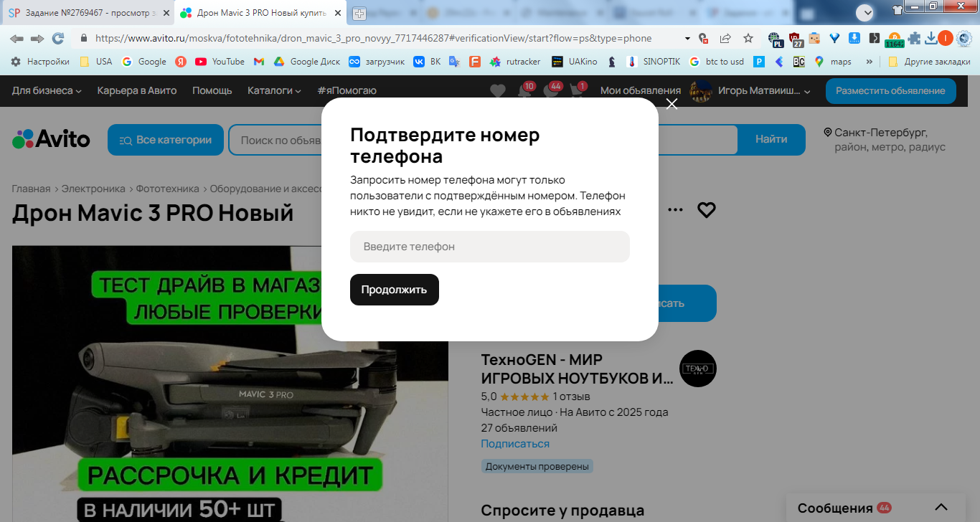The image size is (980, 522).
Task: Open the VK bookmark
Action: pyautogui.click(x=428, y=62)
